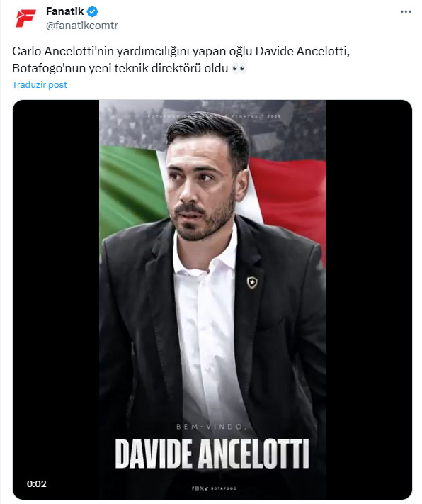
Task: Click the TikTok logo in poster footer
Action: click(206, 488)
